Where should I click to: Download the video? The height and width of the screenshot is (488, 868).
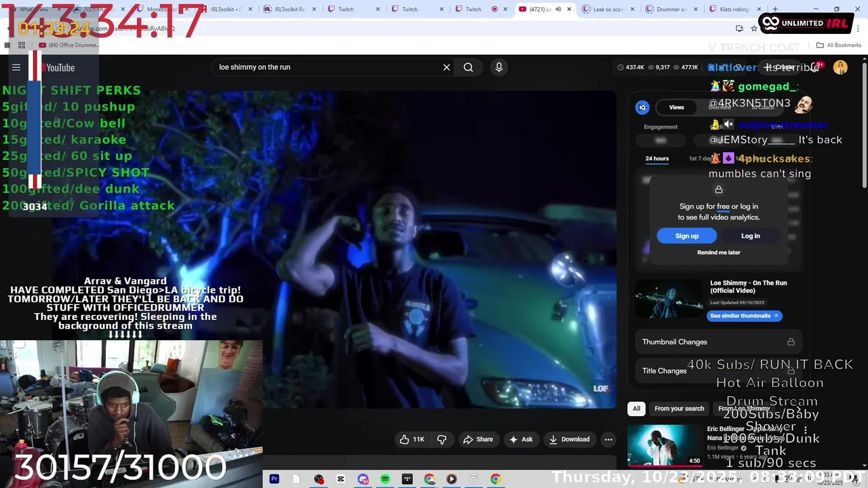(569, 439)
